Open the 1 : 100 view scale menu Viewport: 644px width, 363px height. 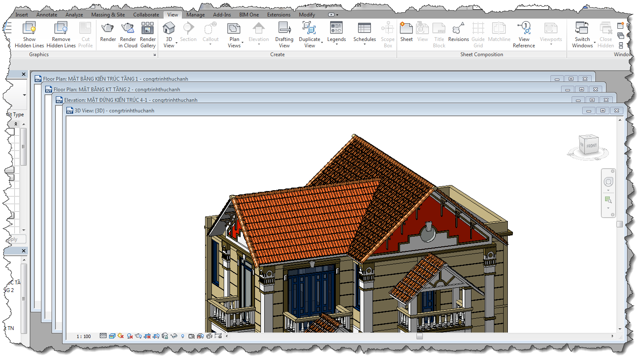[84, 336]
